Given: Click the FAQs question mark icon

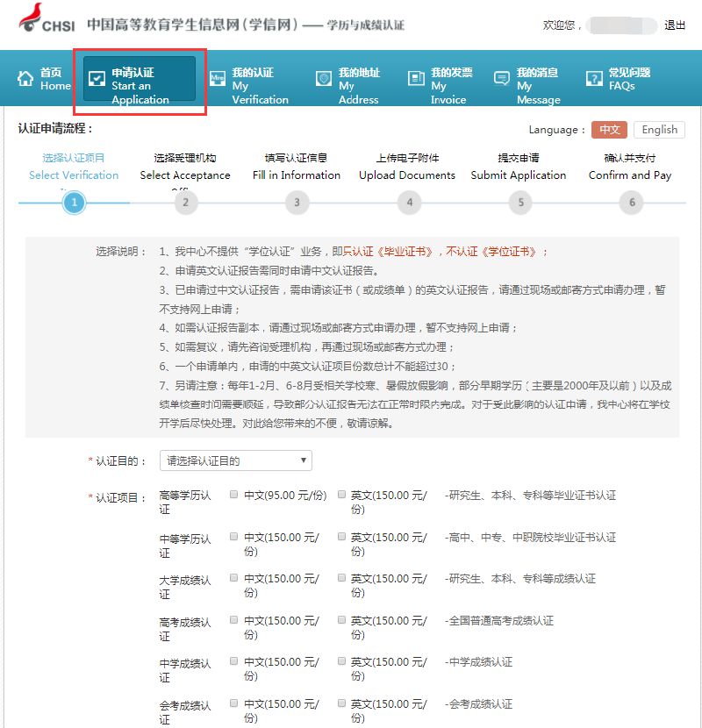Looking at the screenshot, I should click(x=594, y=78).
